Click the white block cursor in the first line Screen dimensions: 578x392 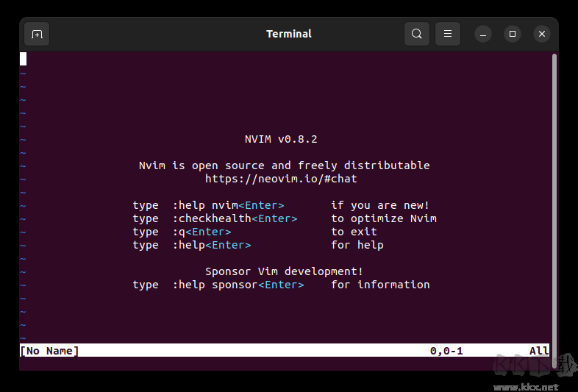(24, 59)
